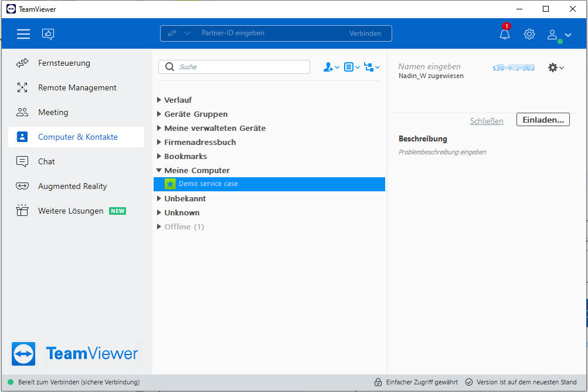Click the add contact icon
The width and height of the screenshot is (588, 392).
(x=331, y=67)
